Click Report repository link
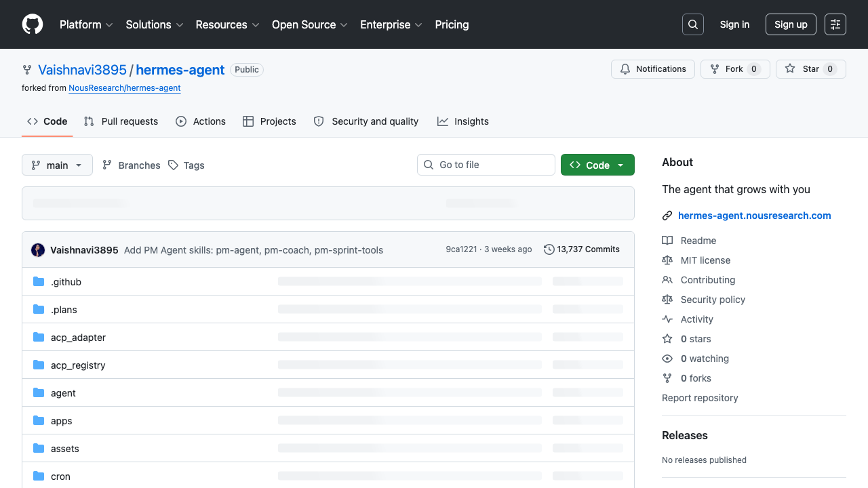The height and width of the screenshot is (488, 868). pyautogui.click(x=700, y=398)
